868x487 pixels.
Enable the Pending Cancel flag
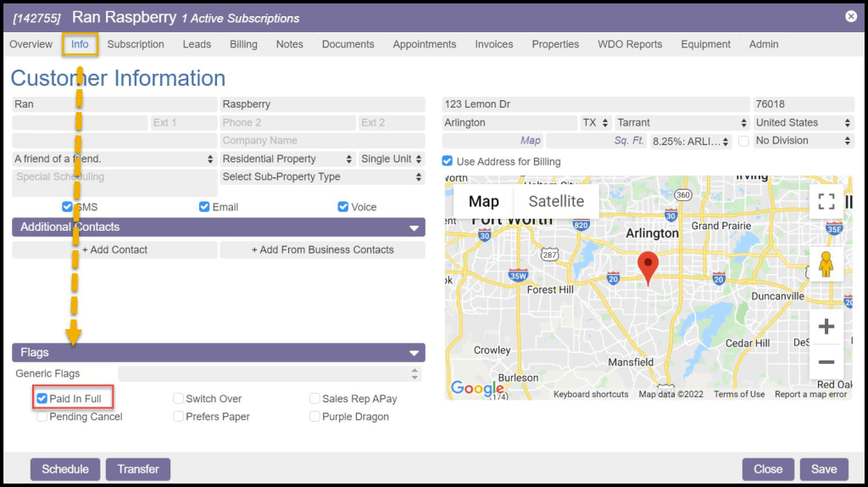(x=42, y=417)
